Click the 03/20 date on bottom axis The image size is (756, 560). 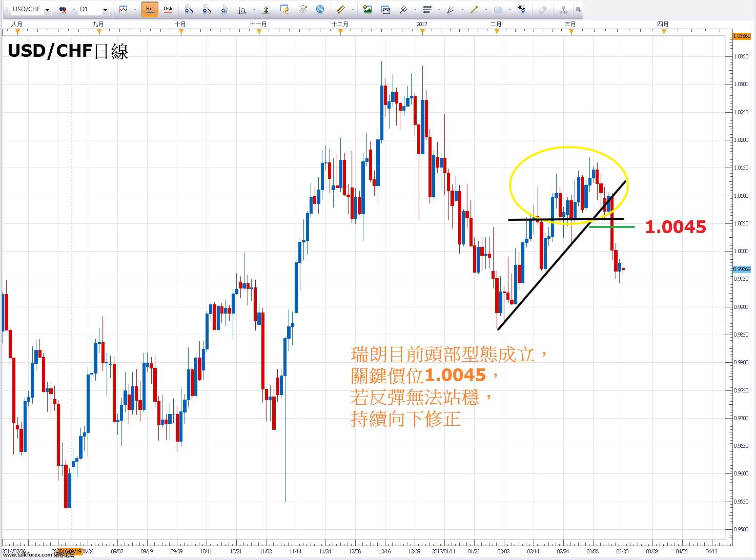[624, 551]
